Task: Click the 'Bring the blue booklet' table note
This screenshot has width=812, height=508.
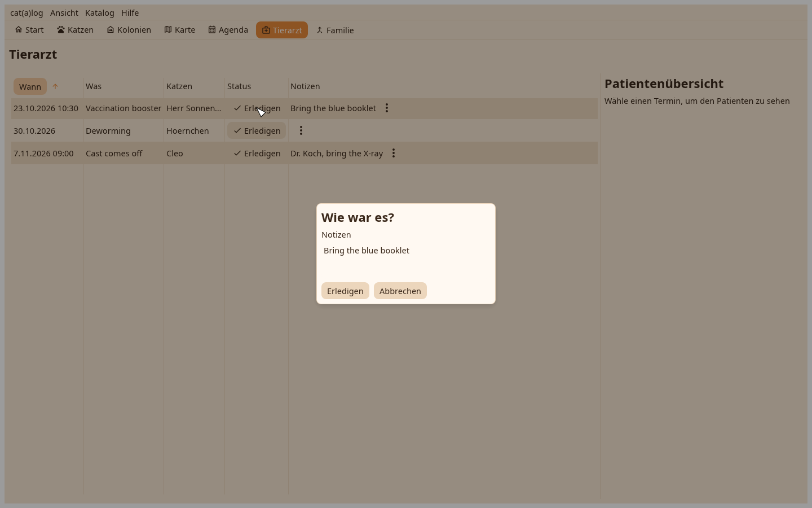Action: click(x=333, y=108)
